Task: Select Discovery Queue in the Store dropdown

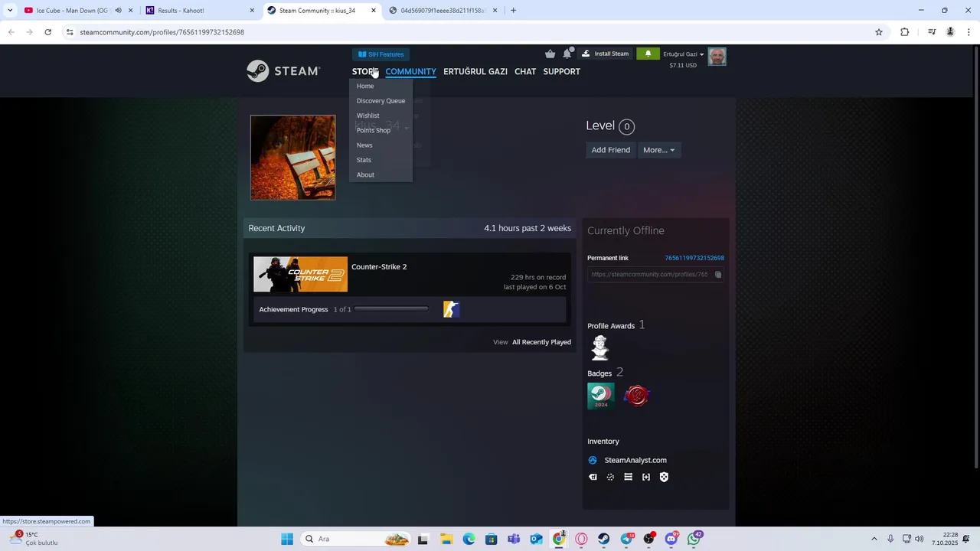Action: [x=381, y=101]
